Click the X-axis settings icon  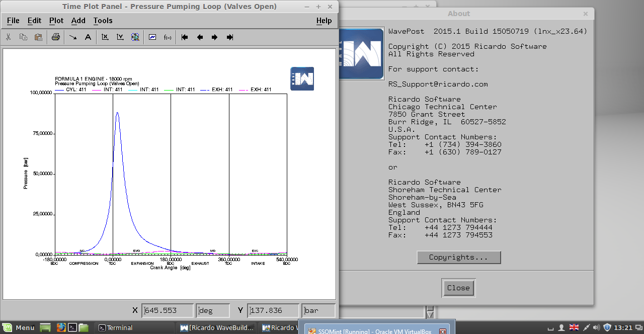pyautogui.click(x=105, y=37)
